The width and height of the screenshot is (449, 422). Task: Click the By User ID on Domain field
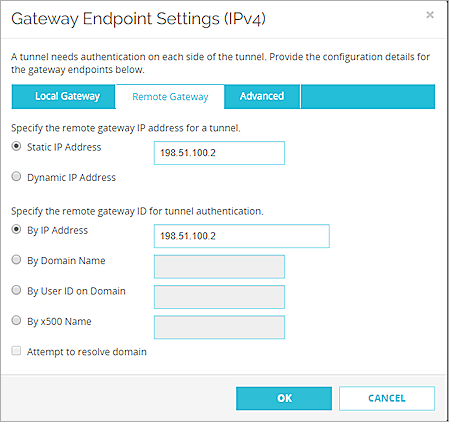point(219,297)
